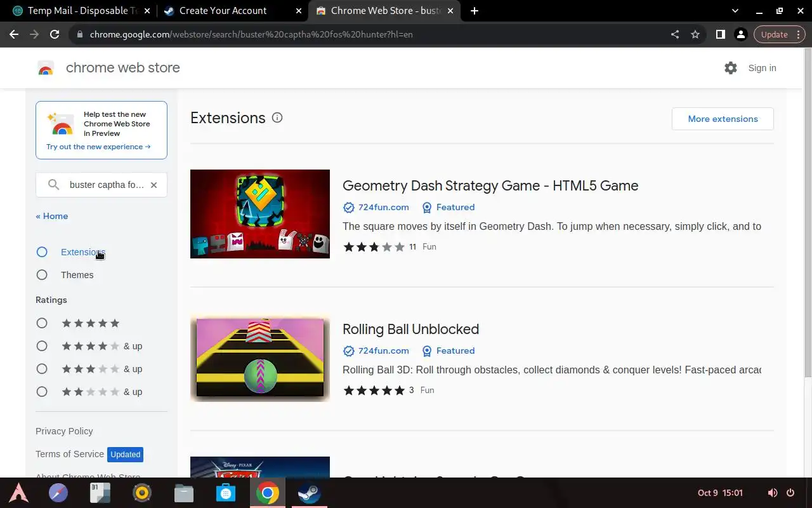Click the volume speaker icon in tray
This screenshot has width=812, height=508.
(772, 493)
